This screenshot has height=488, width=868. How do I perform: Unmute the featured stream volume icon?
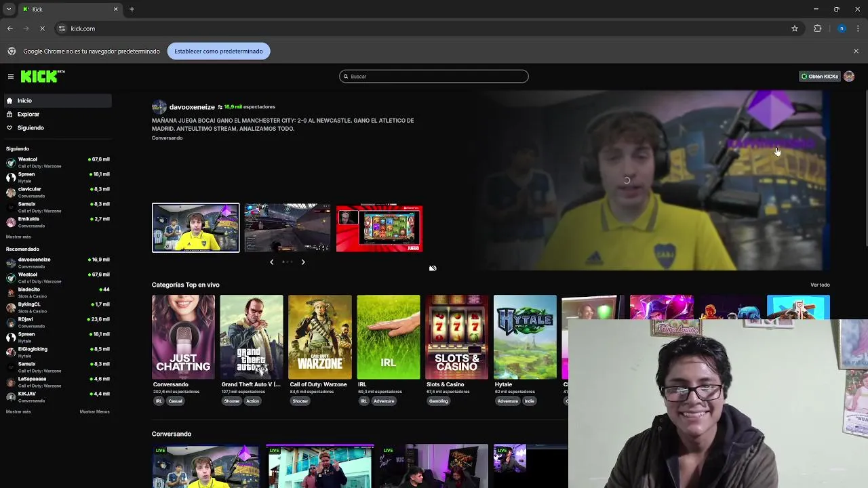point(433,268)
